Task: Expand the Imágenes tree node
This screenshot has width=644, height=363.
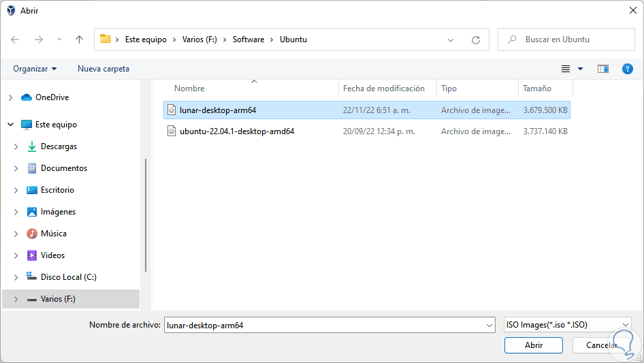Action: click(x=16, y=212)
